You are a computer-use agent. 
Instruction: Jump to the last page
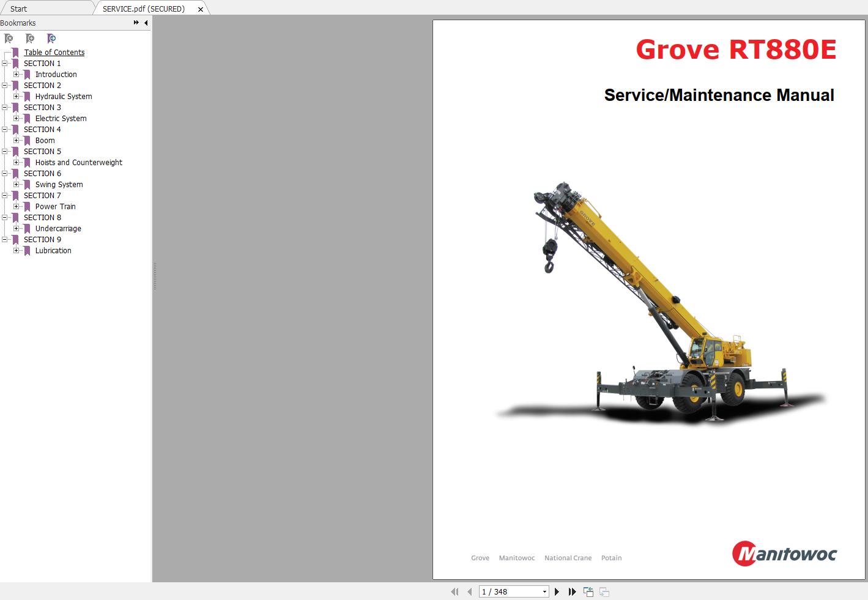click(572, 591)
